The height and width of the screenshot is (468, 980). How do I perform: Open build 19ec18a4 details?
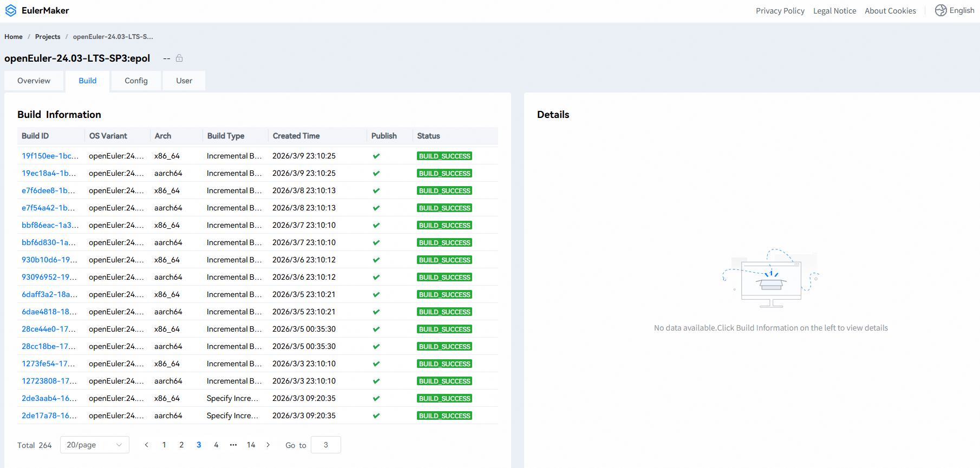[49, 173]
